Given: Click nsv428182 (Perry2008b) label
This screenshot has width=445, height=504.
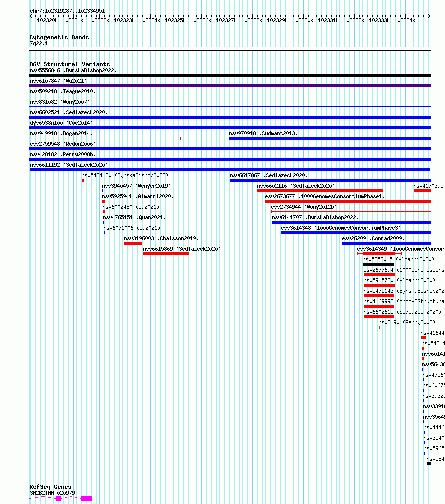Looking at the screenshot, I should (63, 154).
